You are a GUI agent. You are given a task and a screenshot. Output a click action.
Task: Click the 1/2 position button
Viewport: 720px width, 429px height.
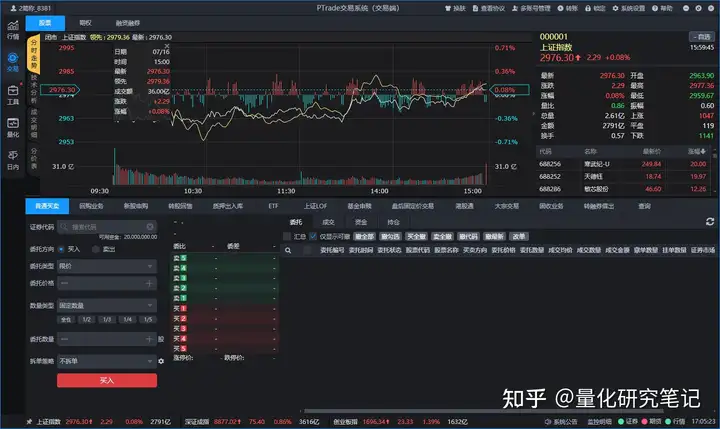click(x=87, y=319)
